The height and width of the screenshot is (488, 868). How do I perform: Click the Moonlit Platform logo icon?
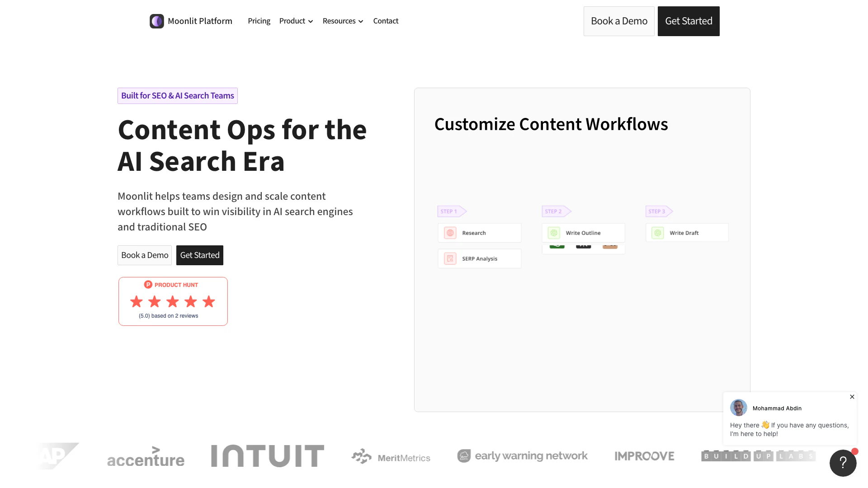coord(157,21)
